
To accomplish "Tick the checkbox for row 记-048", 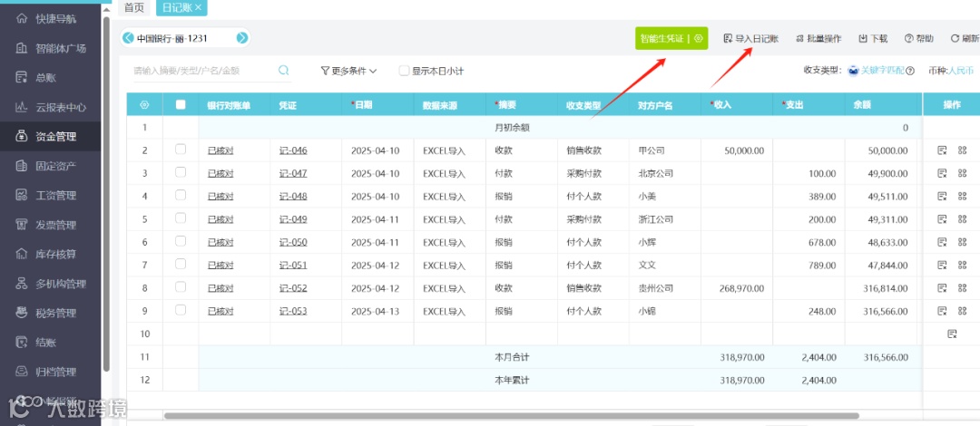I will pos(181,195).
